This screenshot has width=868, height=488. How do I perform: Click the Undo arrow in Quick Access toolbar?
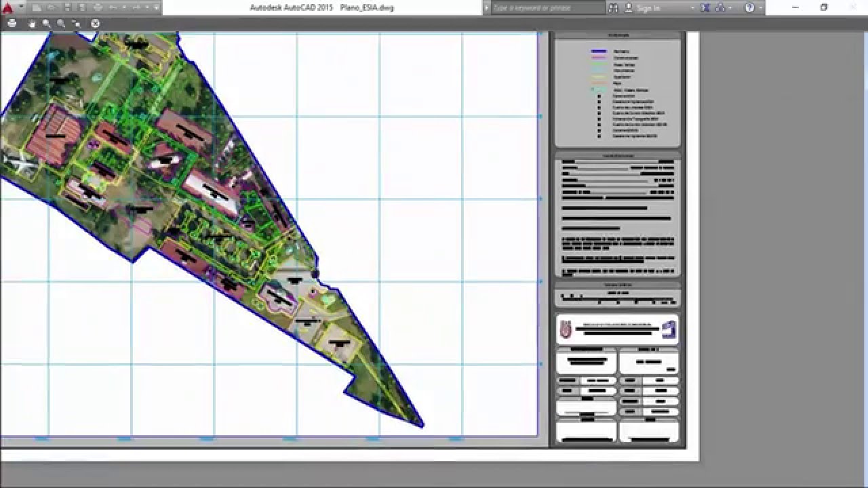(x=113, y=7)
